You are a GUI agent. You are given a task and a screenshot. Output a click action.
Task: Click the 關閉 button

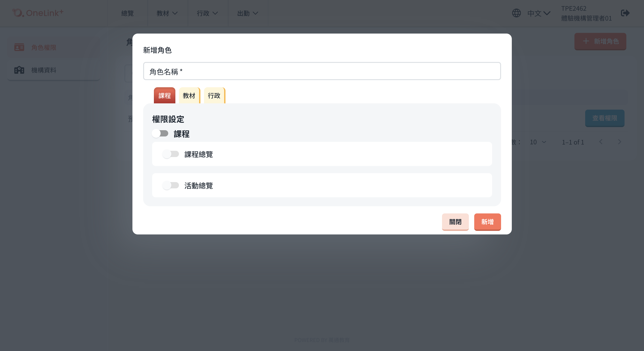click(x=455, y=222)
